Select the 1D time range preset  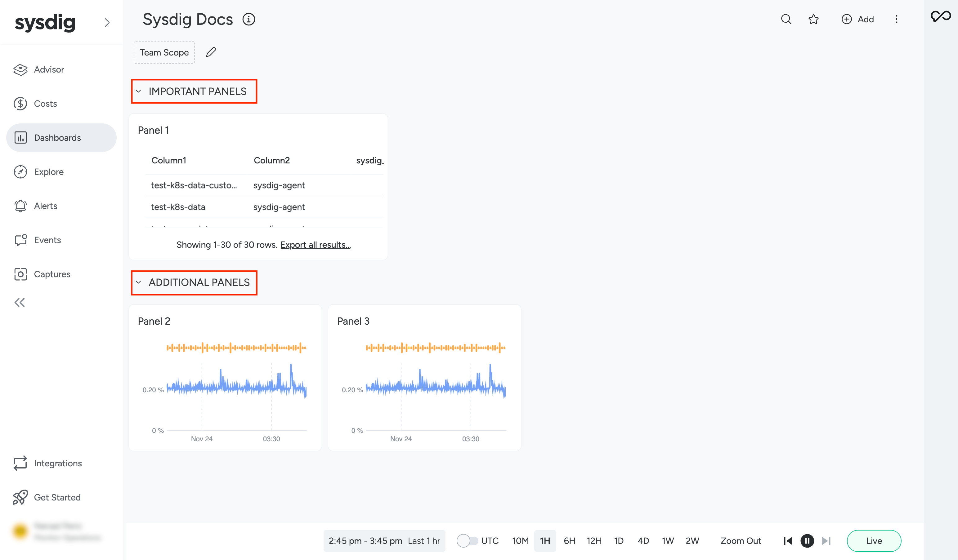pyautogui.click(x=619, y=541)
